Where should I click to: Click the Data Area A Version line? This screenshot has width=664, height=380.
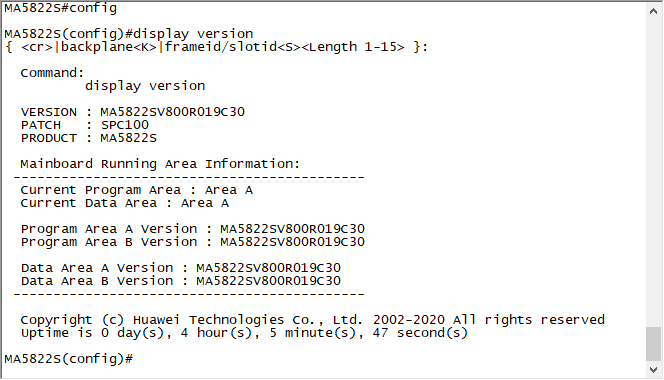(181, 268)
